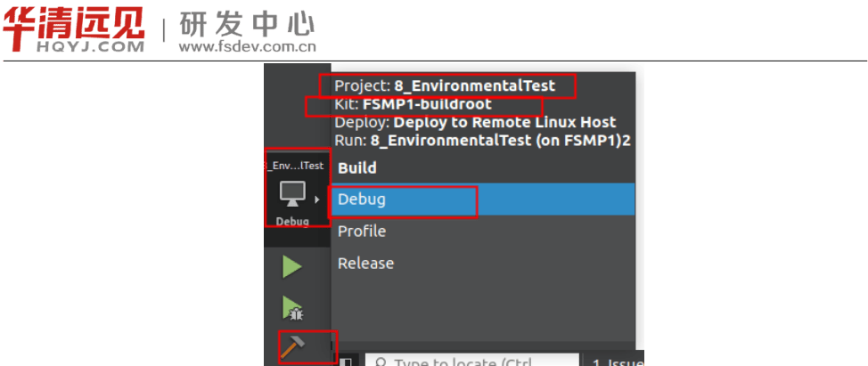Toggle the sidebar icon left of locator

click(x=345, y=362)
